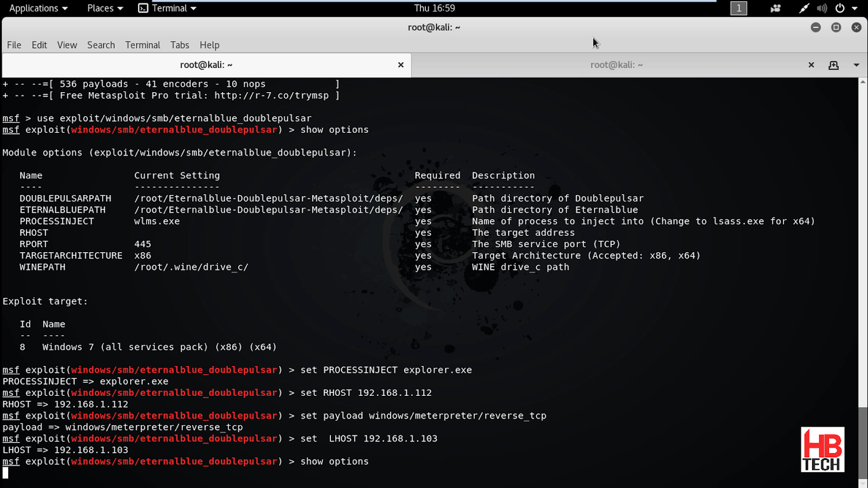This screenshot has height=488, width=868.
Task: Click the 'RHOST => 192.168.1.112' output line
Action: 65,404
